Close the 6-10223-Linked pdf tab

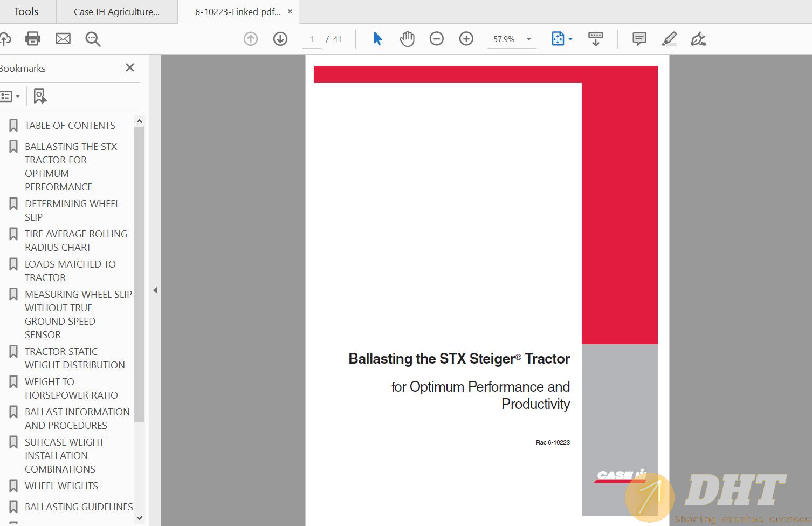coord(290,11)
